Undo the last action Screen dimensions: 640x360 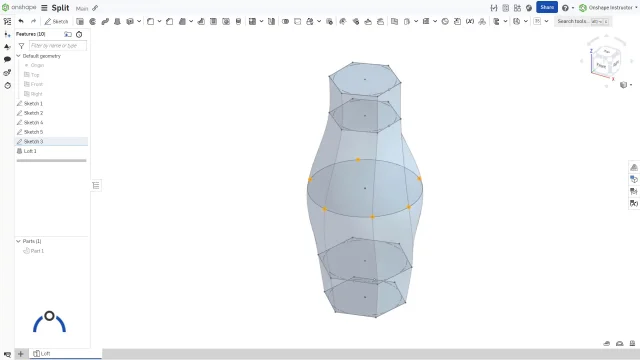(x=21, y=21)
